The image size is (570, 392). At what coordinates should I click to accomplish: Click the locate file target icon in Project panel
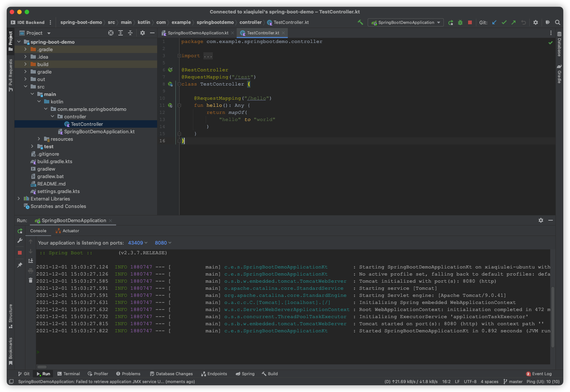pyautogui.click(x=111, y=33)
